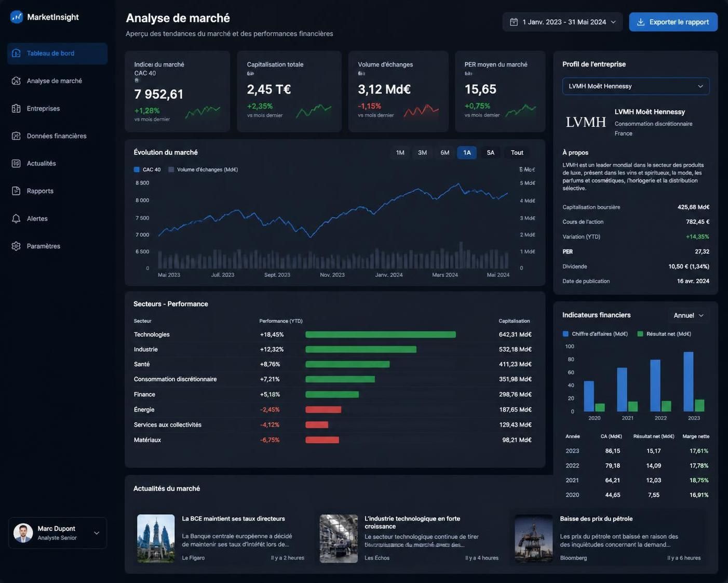Click the Secteur column header
Screen dimensions: 728x583
point(142,321)
